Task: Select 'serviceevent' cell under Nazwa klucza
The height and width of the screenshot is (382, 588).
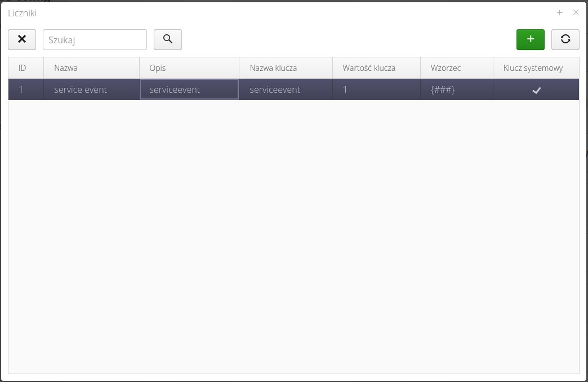Action: tap(275, 89)
